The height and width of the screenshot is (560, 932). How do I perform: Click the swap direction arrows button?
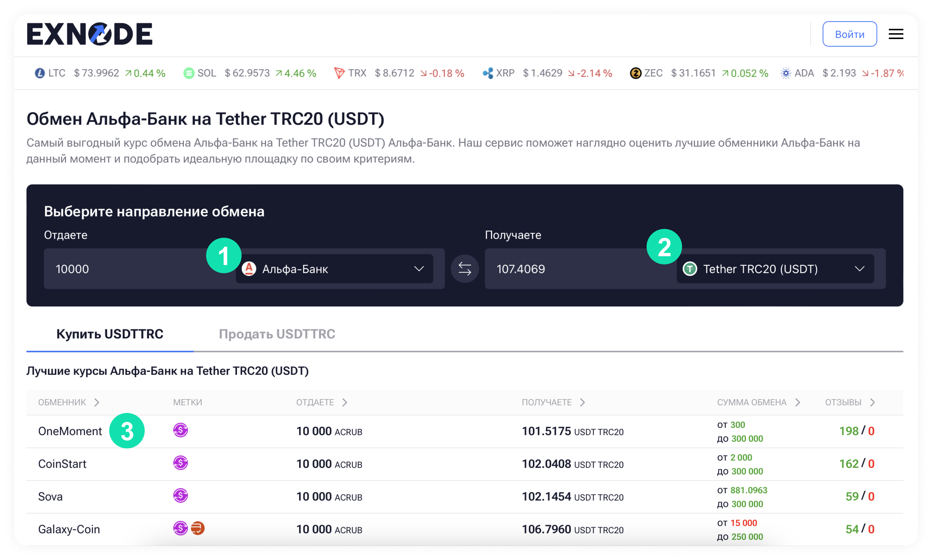click(x=465, y=269)
